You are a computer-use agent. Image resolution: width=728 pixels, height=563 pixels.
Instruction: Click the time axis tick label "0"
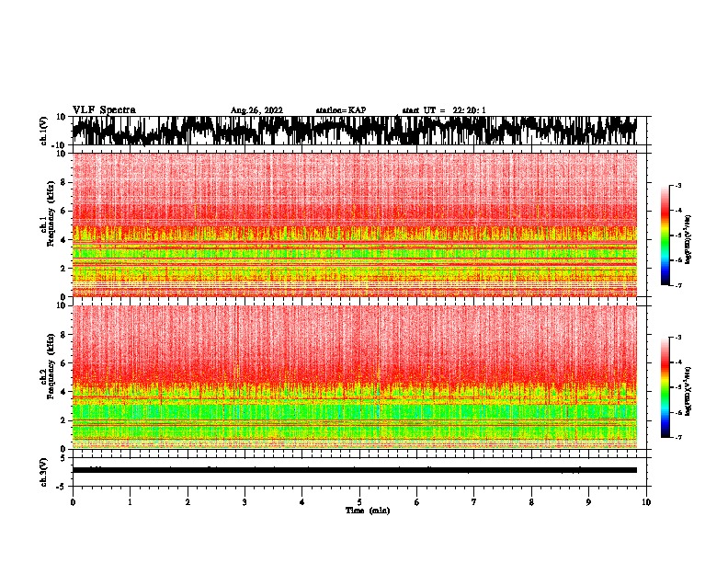[x=73, y=502]
